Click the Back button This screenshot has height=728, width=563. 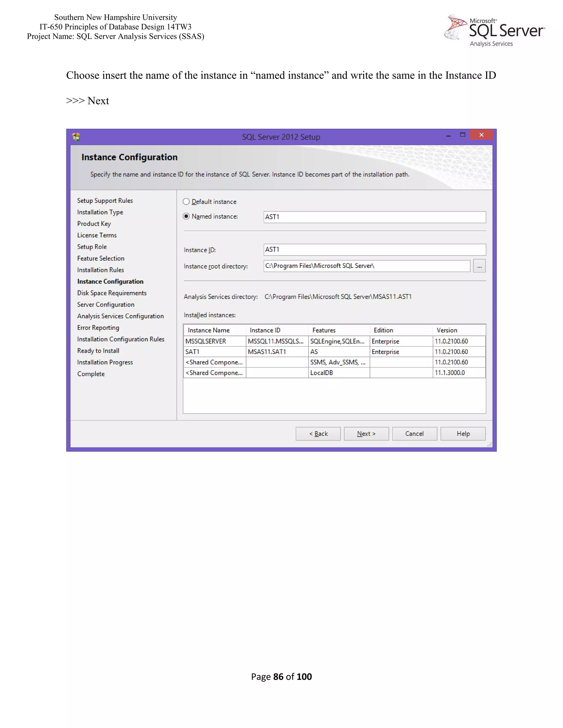point(318,434)
